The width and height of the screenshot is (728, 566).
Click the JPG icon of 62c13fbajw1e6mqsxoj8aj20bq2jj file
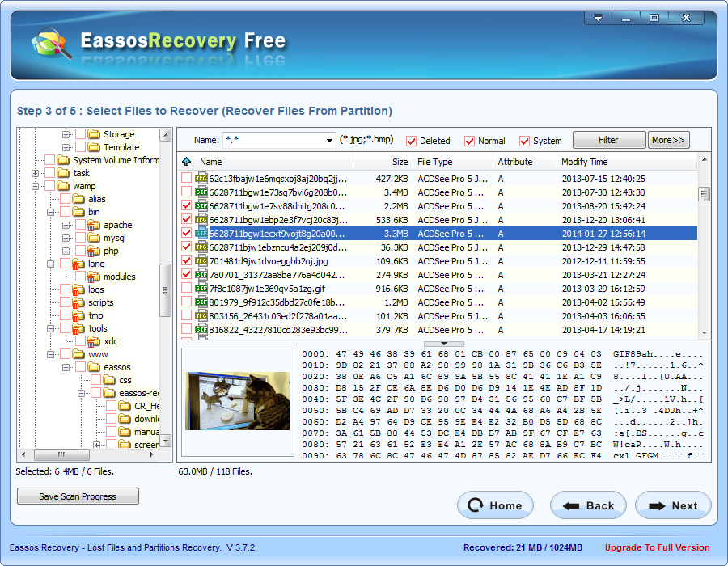(x=201, y=178)
